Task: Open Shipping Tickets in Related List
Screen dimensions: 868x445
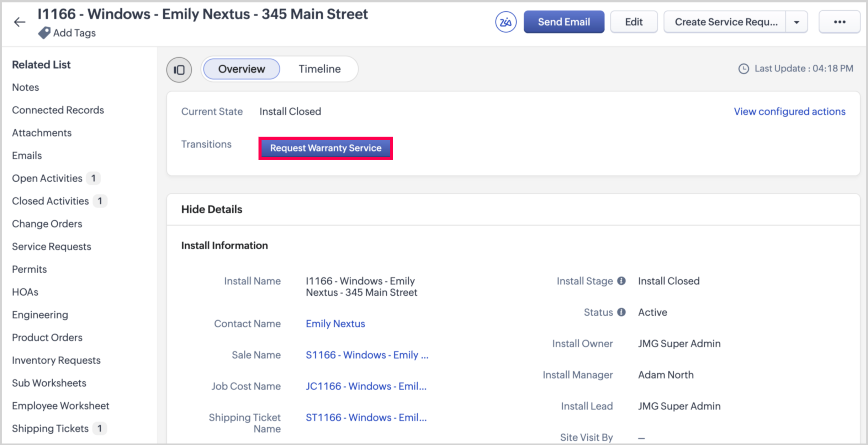Action: coord(50,428)
